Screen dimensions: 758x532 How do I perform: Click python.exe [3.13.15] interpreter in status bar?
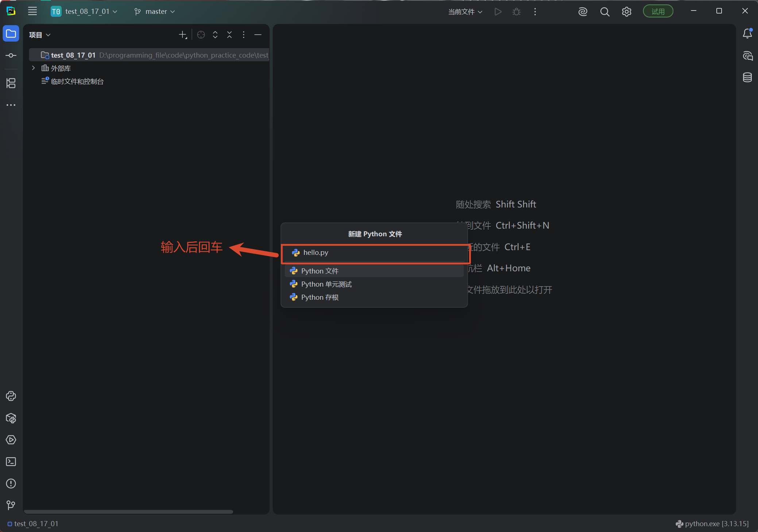[x=712, y=524]
